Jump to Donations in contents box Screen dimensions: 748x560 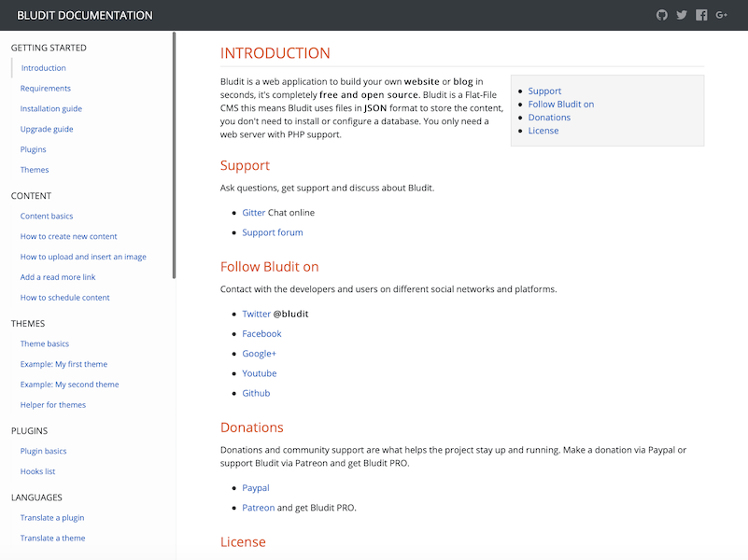click(x=549, y=118)
